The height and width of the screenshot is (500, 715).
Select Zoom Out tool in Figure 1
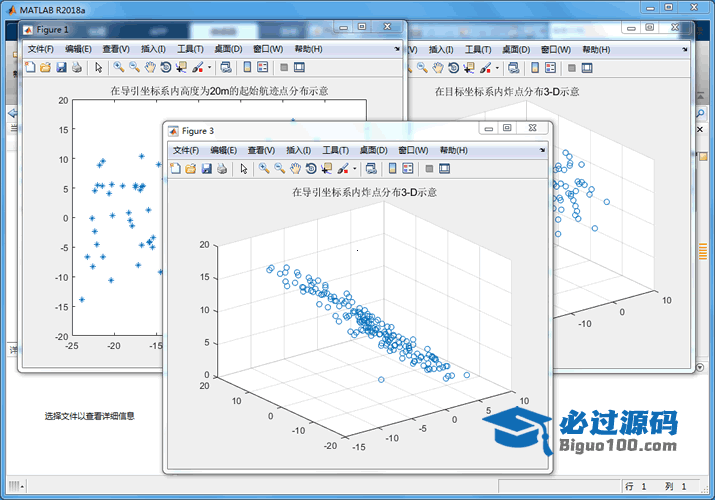click(134, 67)
